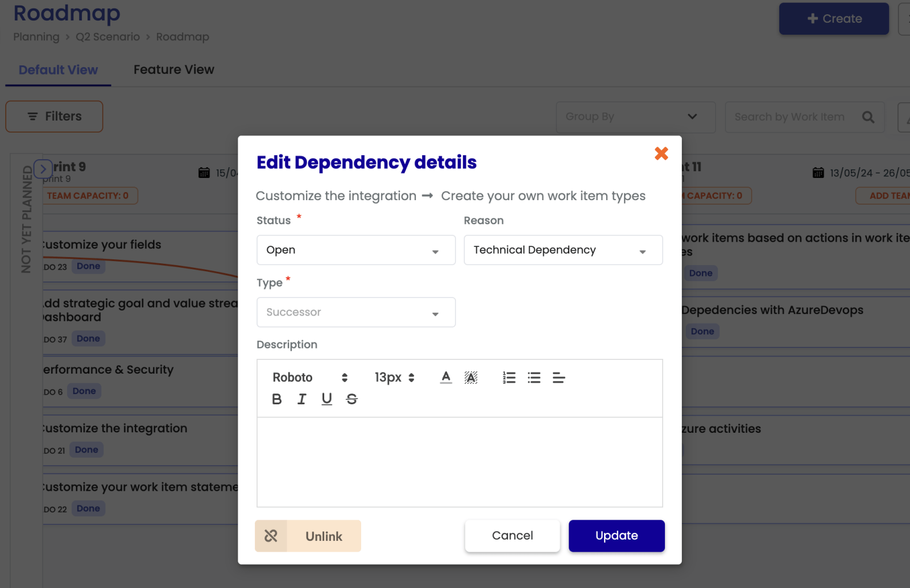Image resolution: width=910 pixels, height=588 pixels.
Task: Open the font text color picker
Action: pos(446,378)
